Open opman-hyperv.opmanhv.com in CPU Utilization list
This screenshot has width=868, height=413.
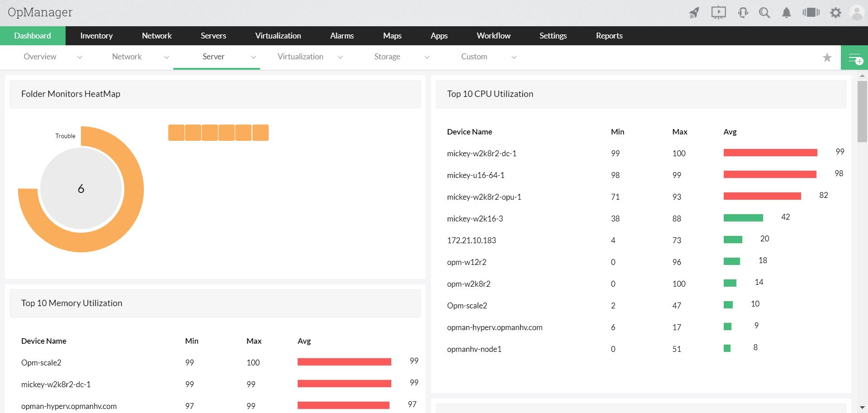click(x=495, y=327)
